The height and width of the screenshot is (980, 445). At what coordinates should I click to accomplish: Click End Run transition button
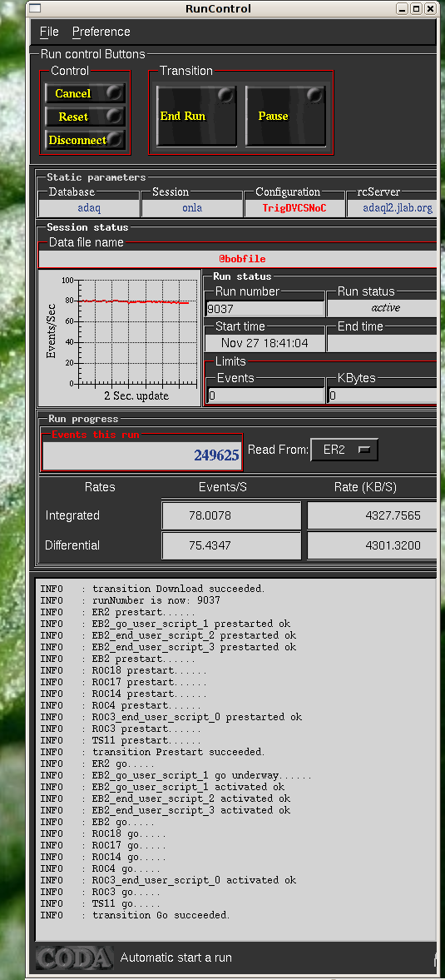[x=196, y=116]
